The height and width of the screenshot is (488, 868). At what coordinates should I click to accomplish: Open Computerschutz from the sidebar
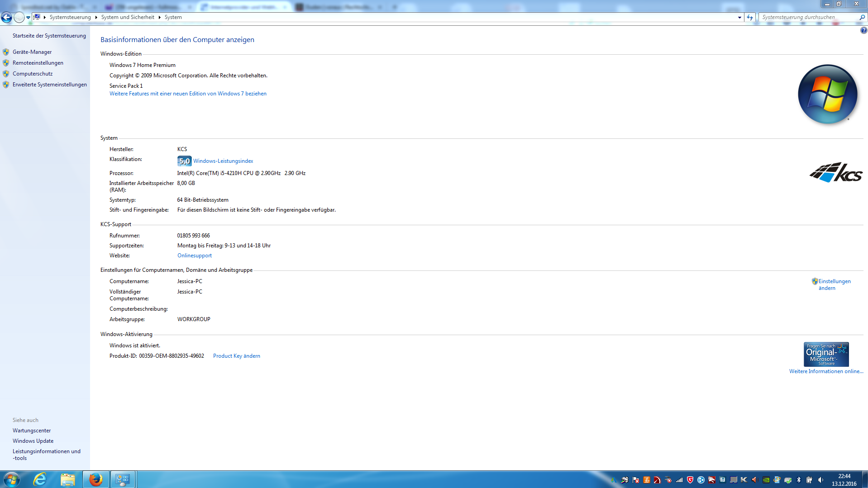(x=33, y=74)
